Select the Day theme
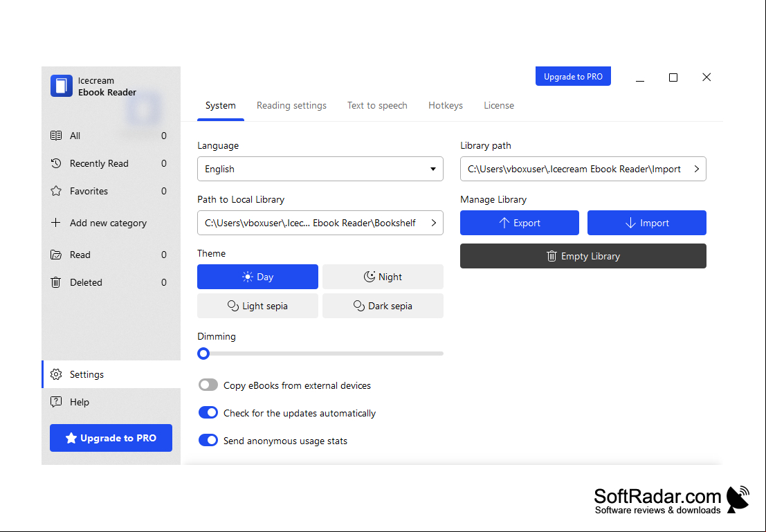Viewport: 766px width, 532px height. coord(257,277)
